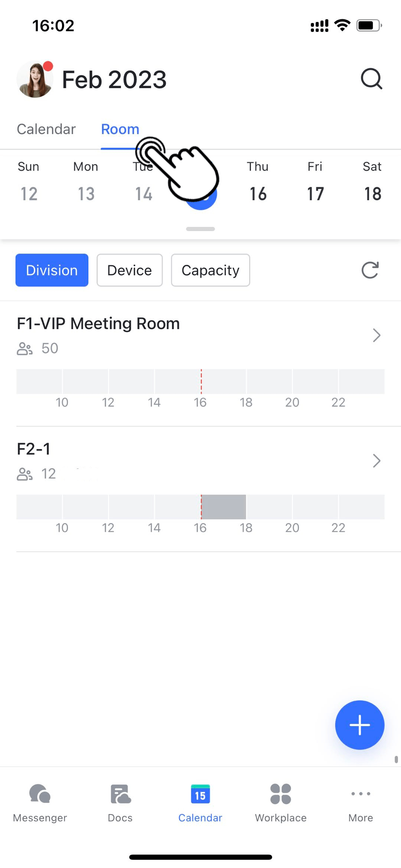This screenshot has width=401, height=868.
Task: Select the Device filter
Action: 130,270
